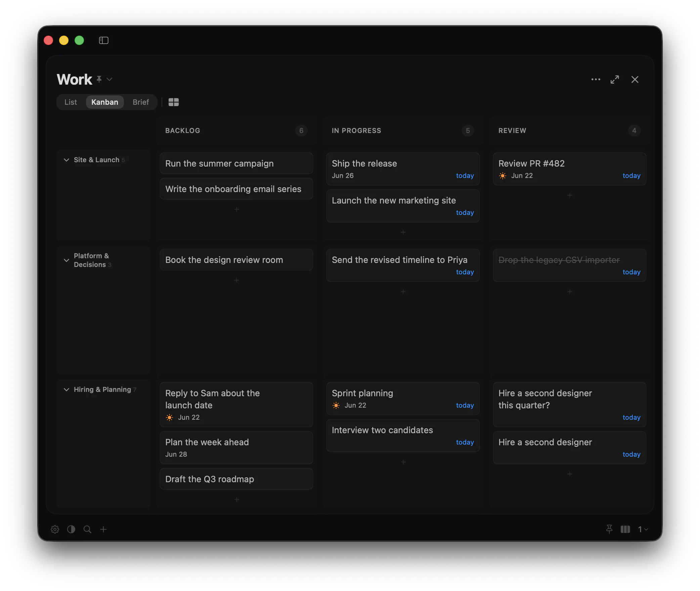The width and height of the screenshot is (700, 591).
Task: Open the Work title dropdown chevron
Action: point(109,80)
